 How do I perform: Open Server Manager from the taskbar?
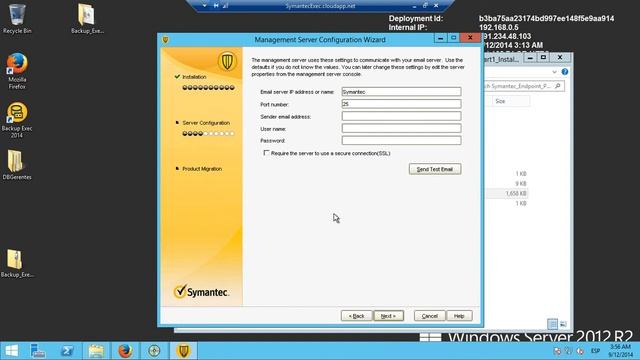[x=38, y=351]
